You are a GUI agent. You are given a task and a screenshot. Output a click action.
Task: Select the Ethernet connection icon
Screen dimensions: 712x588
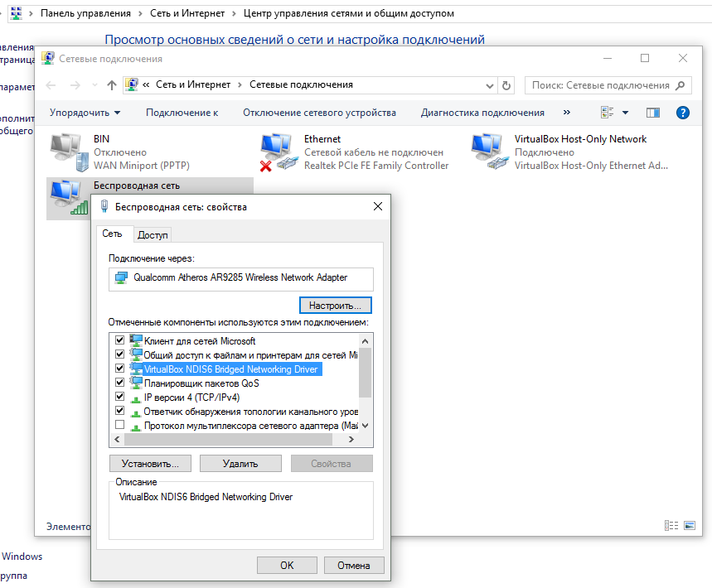(x=279, y=152)
